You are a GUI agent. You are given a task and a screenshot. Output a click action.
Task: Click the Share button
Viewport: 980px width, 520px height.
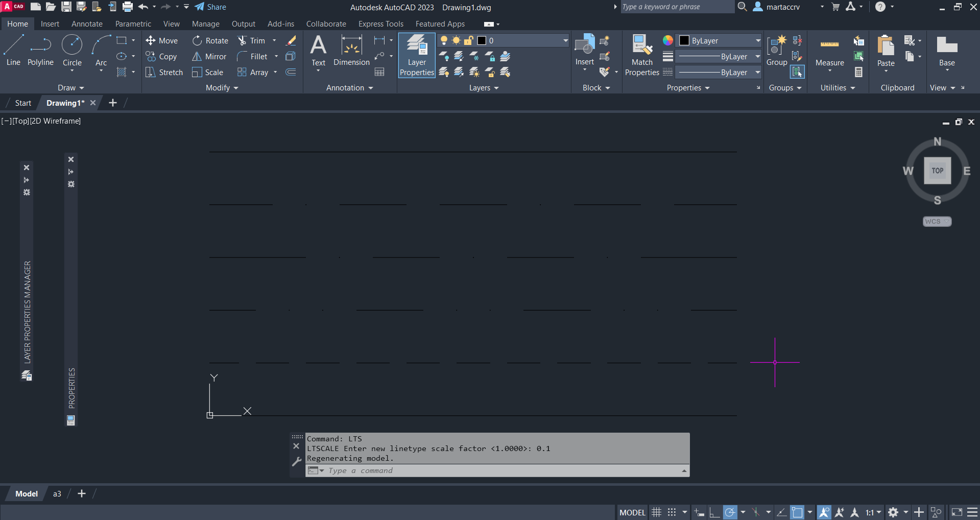click(210, 7)
